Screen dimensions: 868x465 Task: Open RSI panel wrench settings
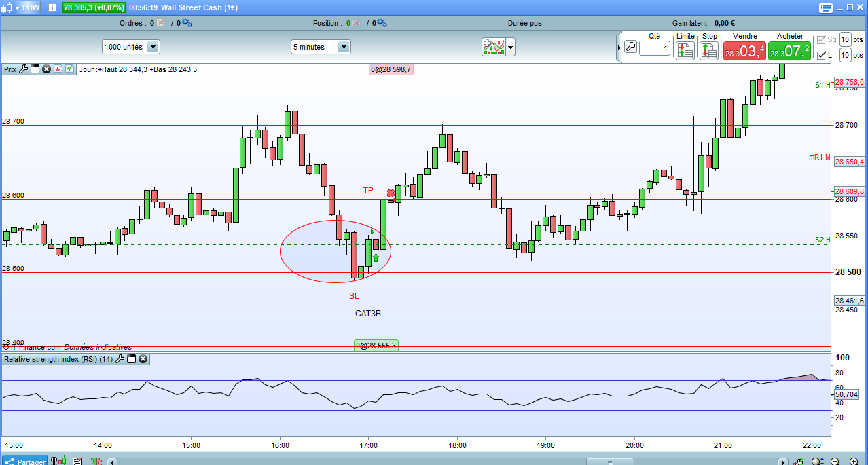(x=120, y=358)
